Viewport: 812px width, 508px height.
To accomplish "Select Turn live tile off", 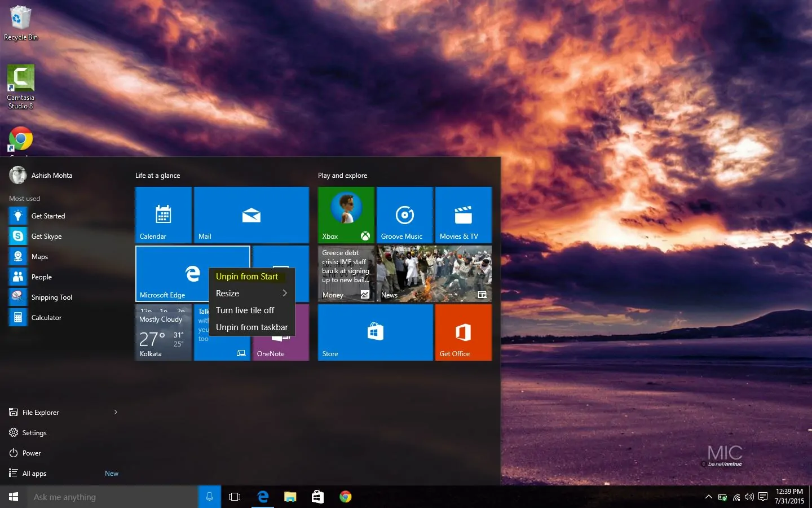I will point(251,310).
